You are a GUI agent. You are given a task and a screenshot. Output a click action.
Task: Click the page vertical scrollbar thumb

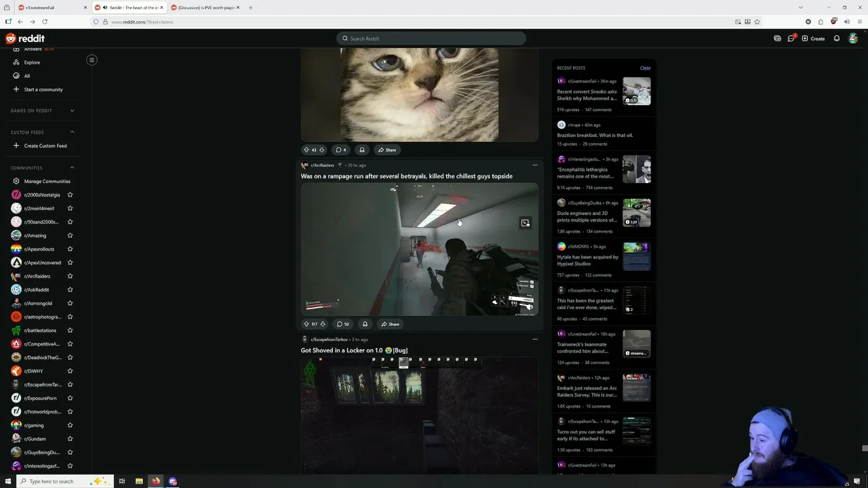pyautogui.click(x=865, y=449)
